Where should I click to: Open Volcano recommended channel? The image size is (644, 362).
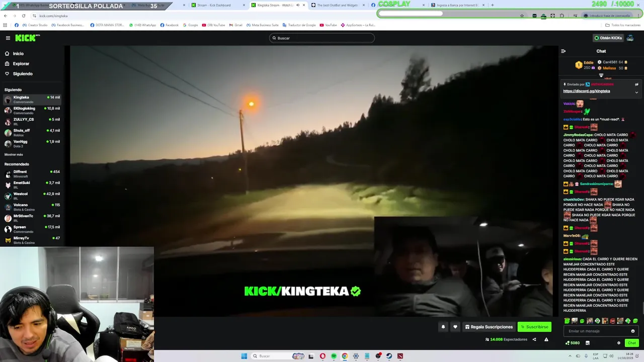[32, 207]
